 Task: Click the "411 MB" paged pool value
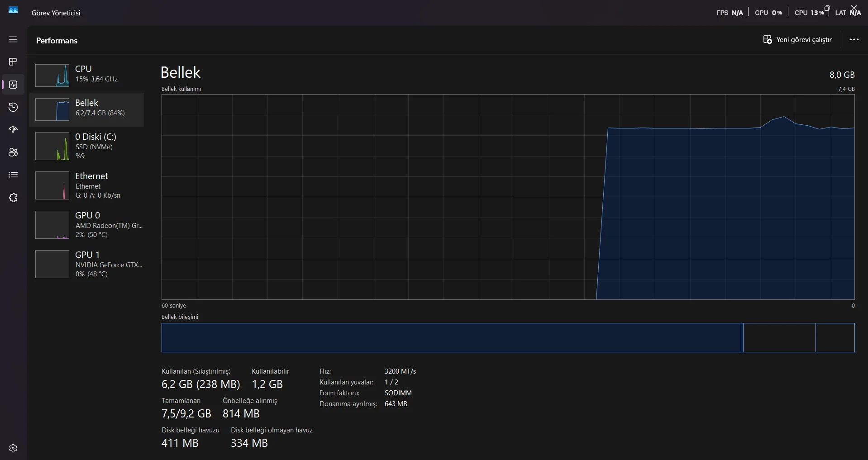(x=180, y=443)
